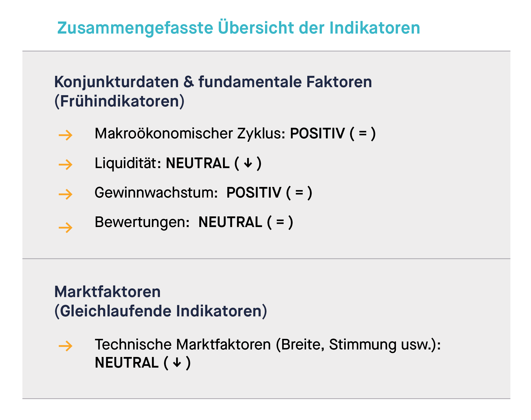
Task: Click the subheading (Frühindikatoren)
Action: [x=119, y=101]
